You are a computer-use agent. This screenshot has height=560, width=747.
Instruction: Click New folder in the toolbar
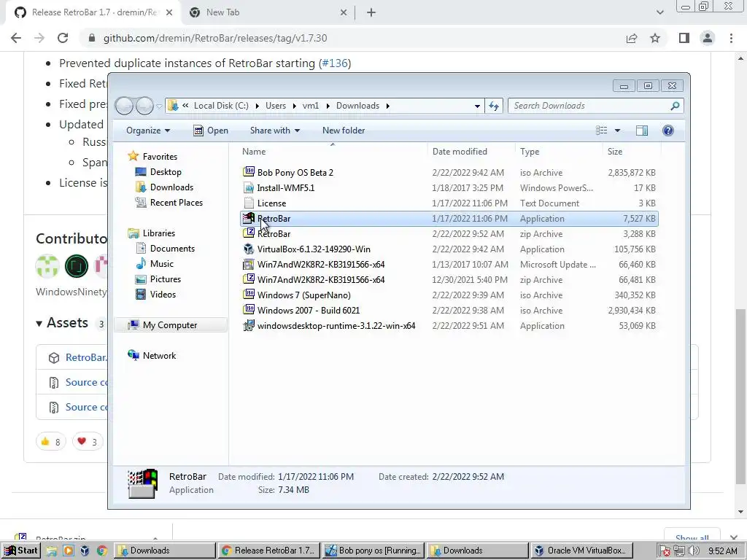pos(344,131)
